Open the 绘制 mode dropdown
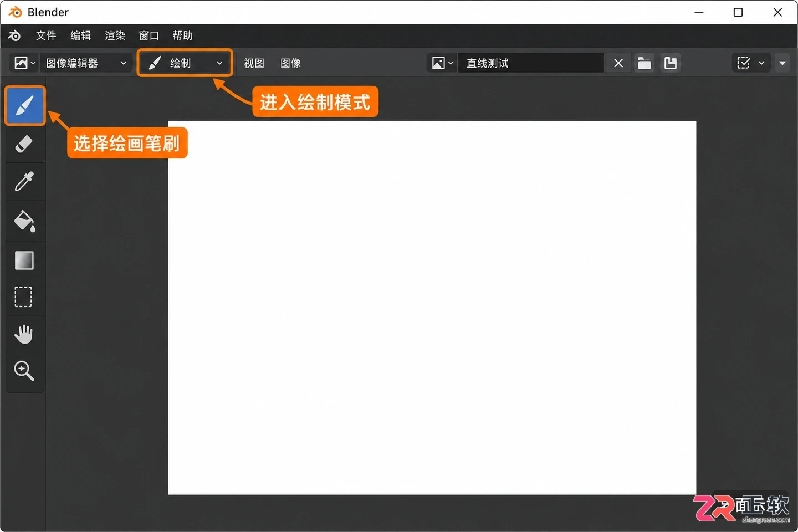This screenshot has height=532, width=798. (185, 63)
